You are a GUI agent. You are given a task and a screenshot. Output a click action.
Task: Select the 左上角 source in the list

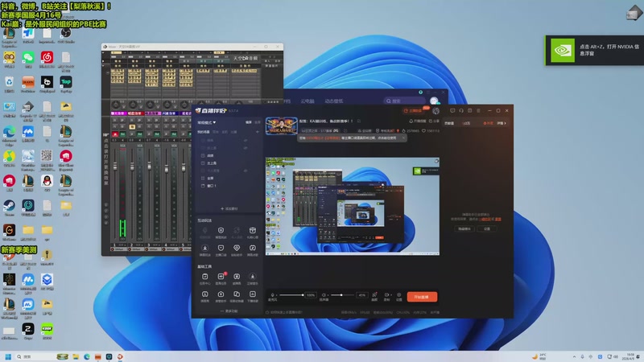pos(212,163)
